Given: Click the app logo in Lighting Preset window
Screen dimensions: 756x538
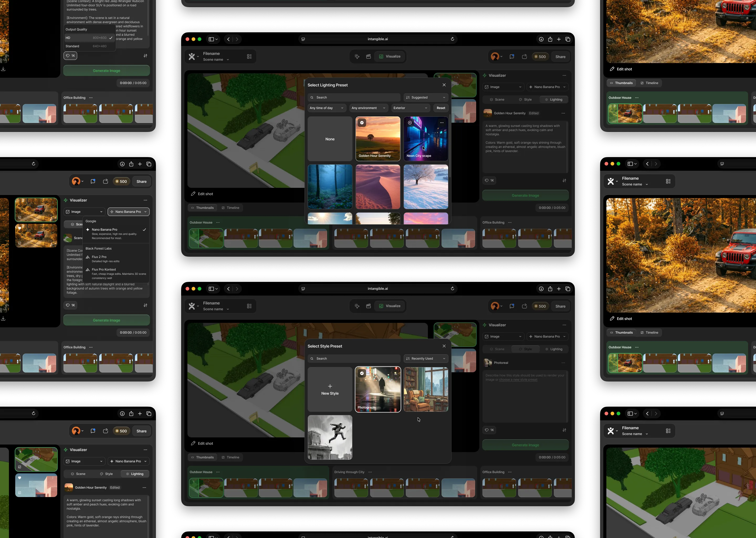Looking at the screenshot, I should click(x=192, y=57).
